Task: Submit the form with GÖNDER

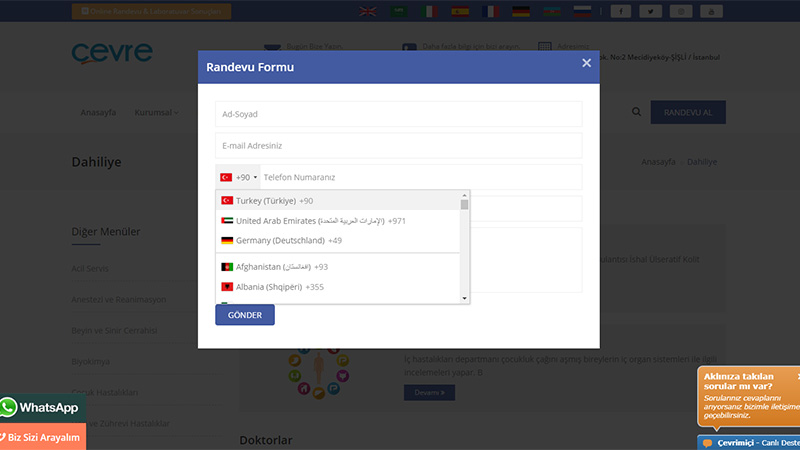Action: 245,315
